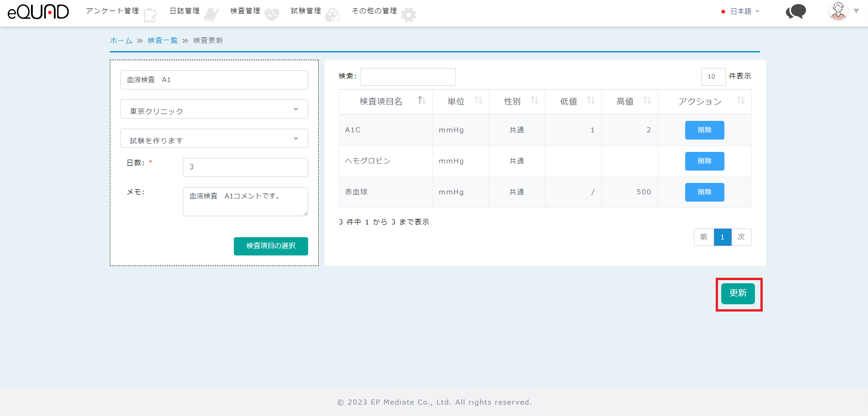Click the 更新 button

point(738,293)
